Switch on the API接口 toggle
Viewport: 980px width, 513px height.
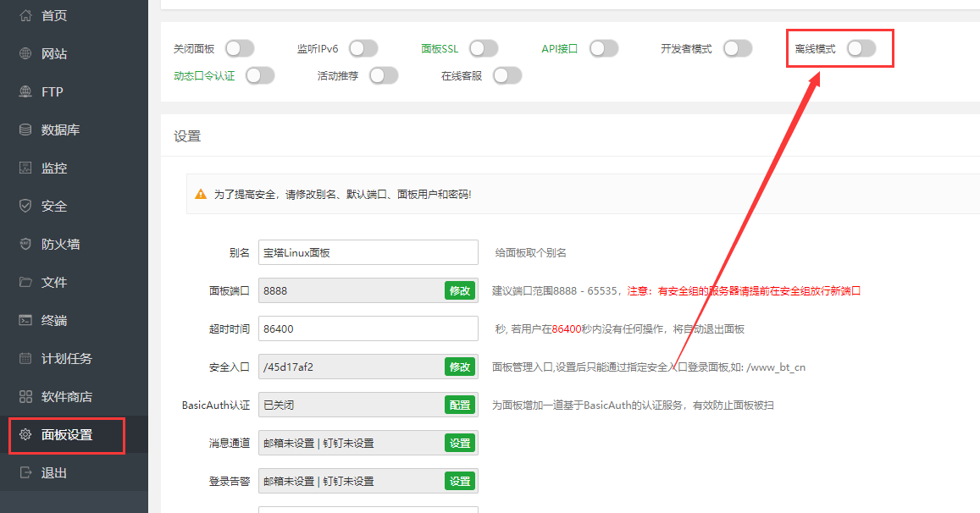click(604, 49)
